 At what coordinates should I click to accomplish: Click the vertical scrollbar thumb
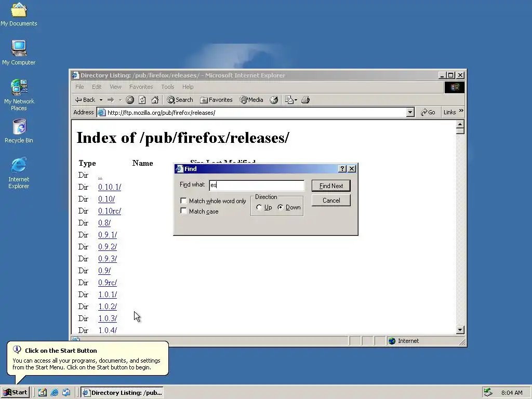pos(460,131)
